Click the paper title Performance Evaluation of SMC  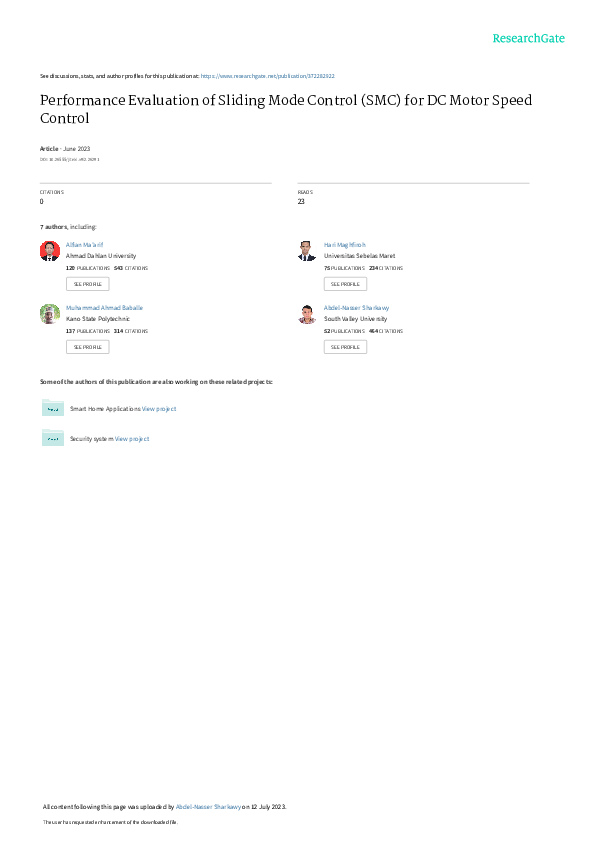click(x=286, y=109)
